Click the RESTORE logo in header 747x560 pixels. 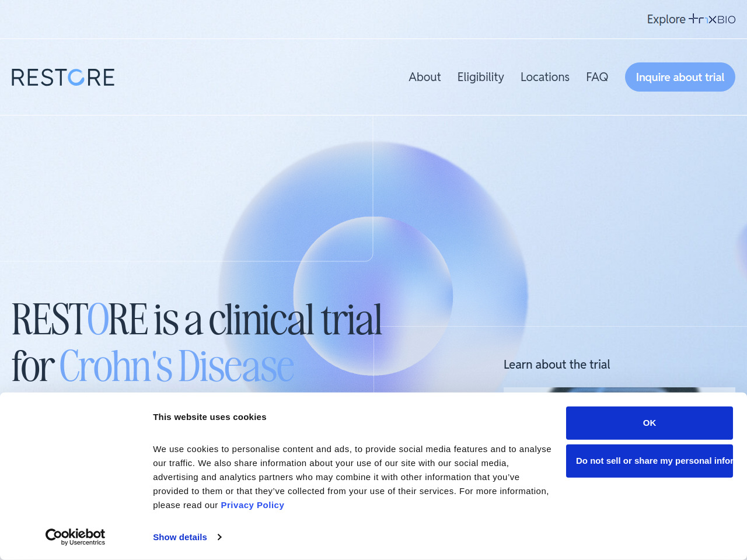tap(63, 77)
